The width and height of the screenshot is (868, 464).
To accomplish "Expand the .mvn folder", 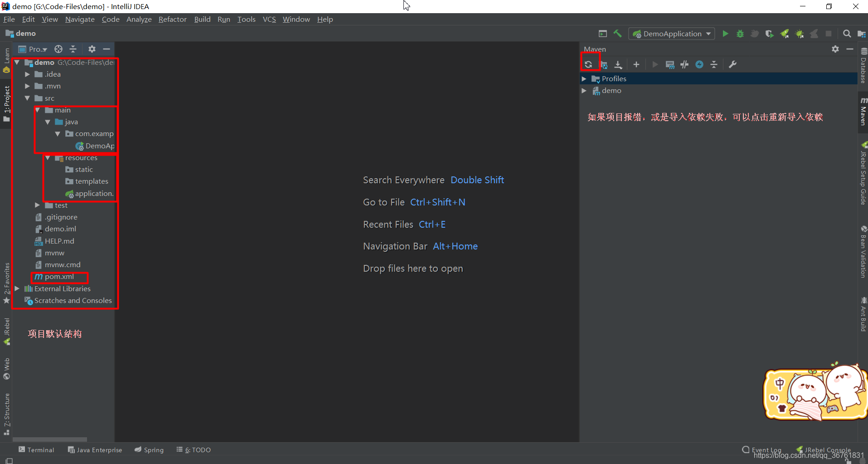I will 27,86.
